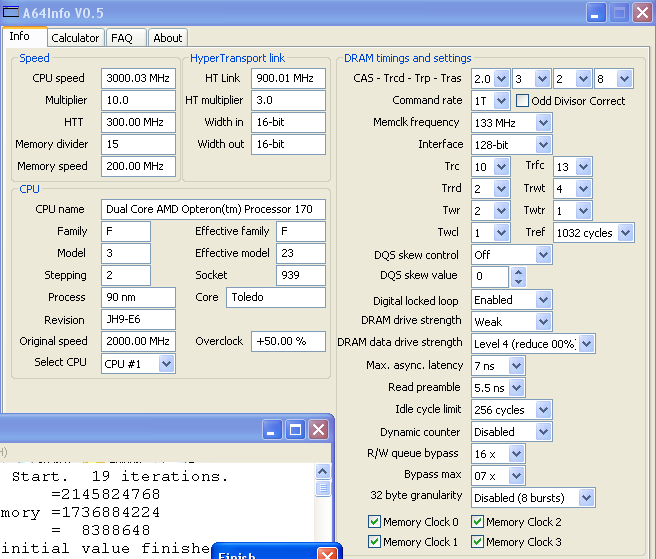Open the Twtr dropdown

[x=583, y=211]
